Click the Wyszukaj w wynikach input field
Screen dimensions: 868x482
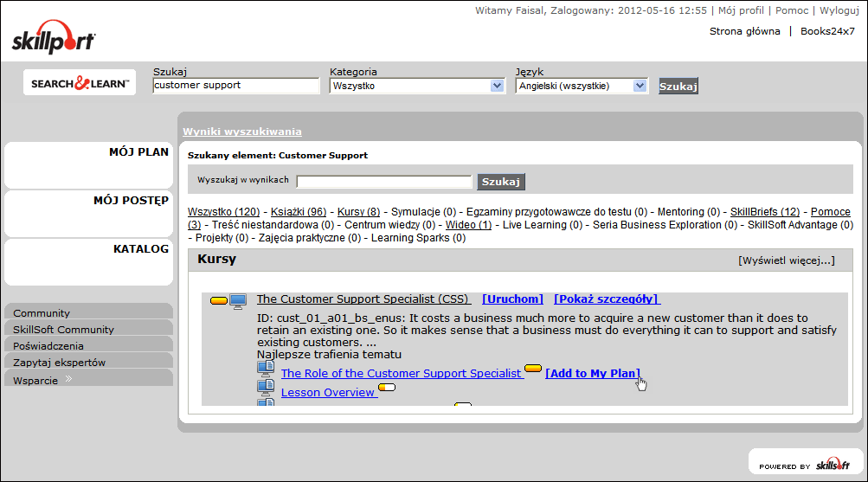pos(383,181)
